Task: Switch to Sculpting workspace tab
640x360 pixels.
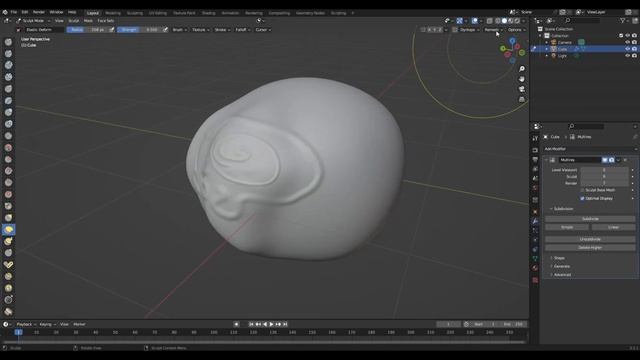Action: tap(135, 13)
